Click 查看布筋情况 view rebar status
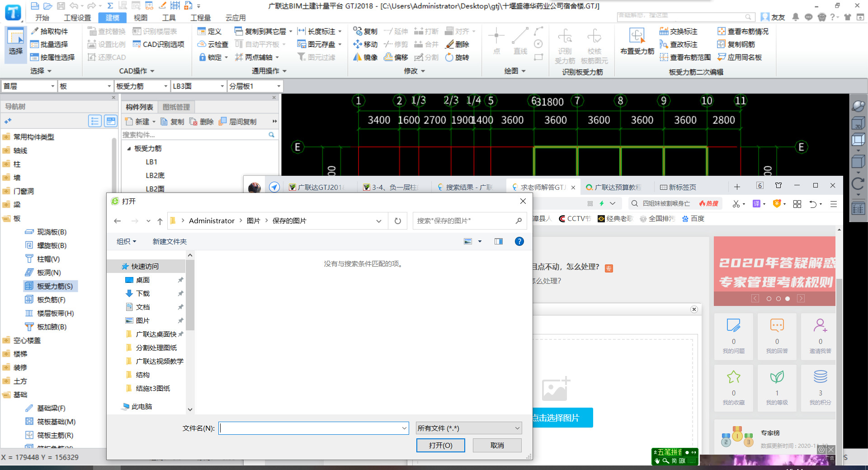Screen dimensions: 868x470 [x=743, y=31]
